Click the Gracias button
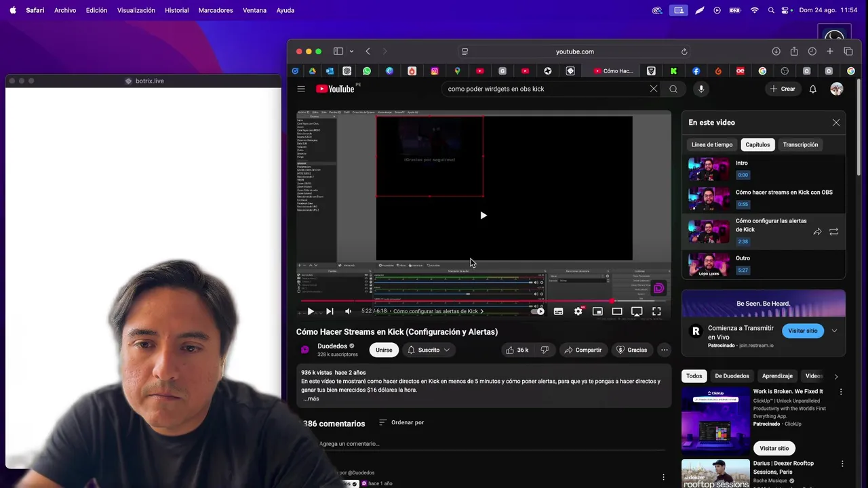Viewport: 868px width, 488px height. pyautogui.click(x=631, y=350)
